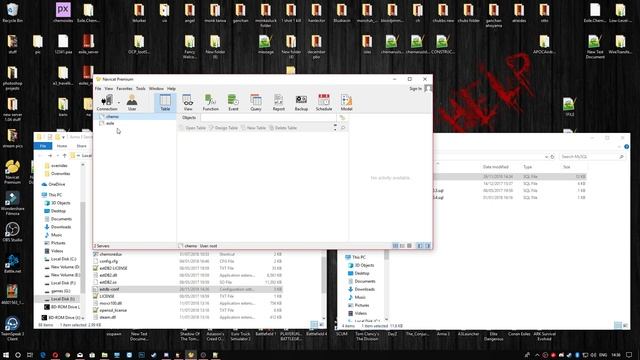Click the Home tab in left Explorer window
The height and width of the screenshot is (360, 640).
(62, 146)
